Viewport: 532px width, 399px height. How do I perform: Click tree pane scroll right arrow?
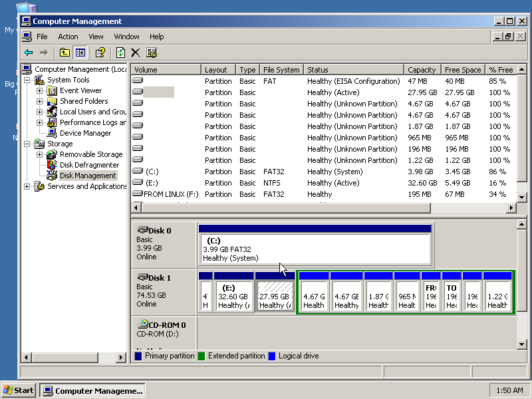pyautogui.click(x=120, y=357)
